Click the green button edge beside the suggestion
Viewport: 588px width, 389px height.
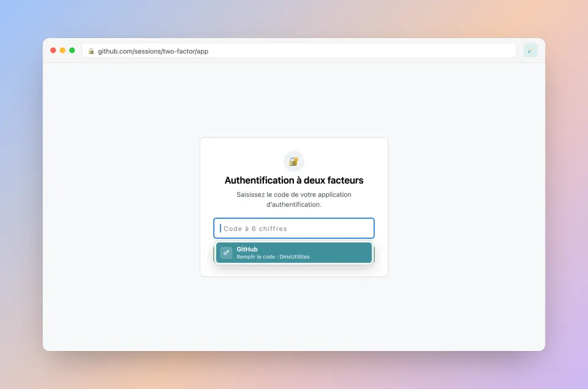click(374, 255)
